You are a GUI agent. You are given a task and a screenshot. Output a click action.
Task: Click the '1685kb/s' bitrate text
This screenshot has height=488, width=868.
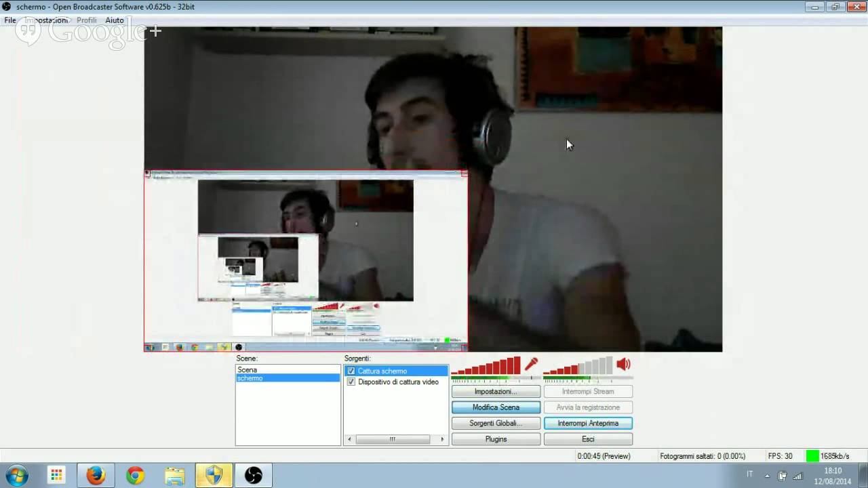[835, 456]
